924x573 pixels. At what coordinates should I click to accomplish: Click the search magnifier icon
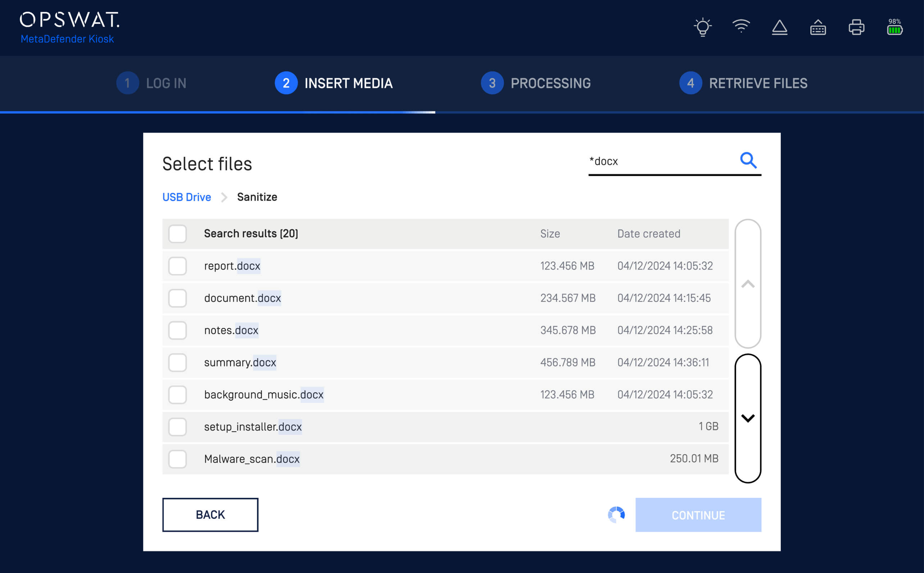click(x=748, y=161)
